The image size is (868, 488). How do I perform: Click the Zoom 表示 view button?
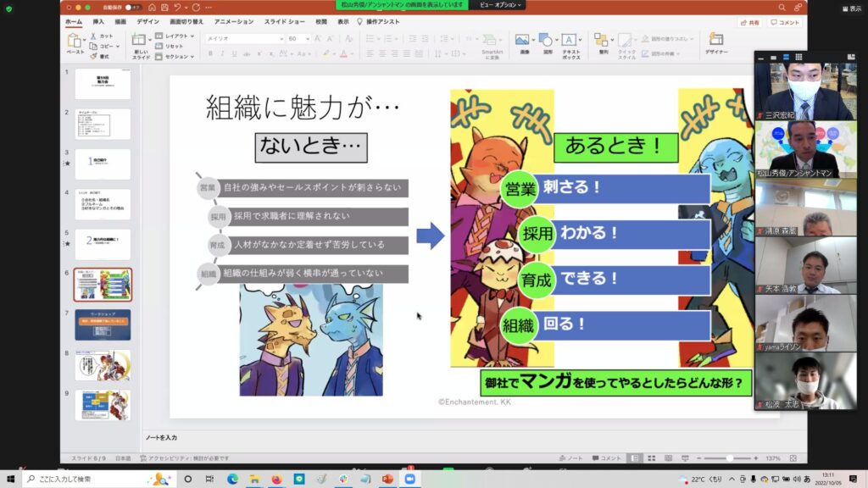click(852, 8)
